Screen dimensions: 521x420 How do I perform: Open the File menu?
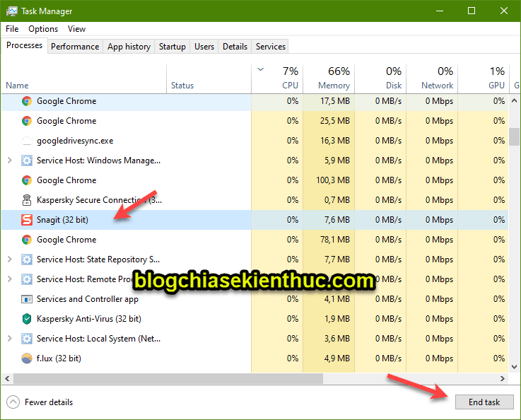point(12,29)
